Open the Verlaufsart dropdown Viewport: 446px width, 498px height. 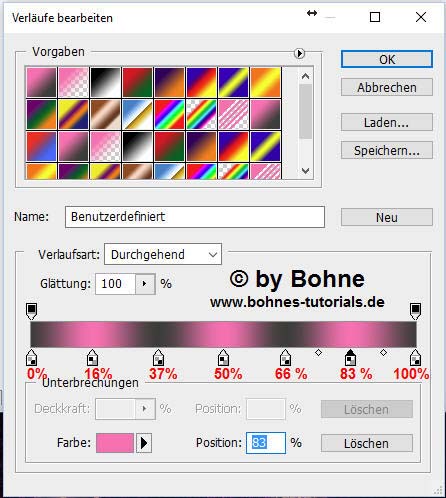point(163,254)
